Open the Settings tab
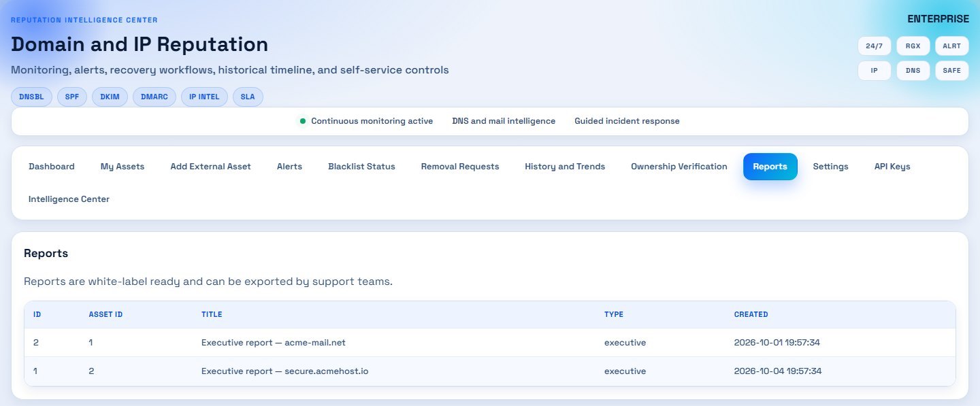Screen dimensions: 980x406 tap(830, 167)
